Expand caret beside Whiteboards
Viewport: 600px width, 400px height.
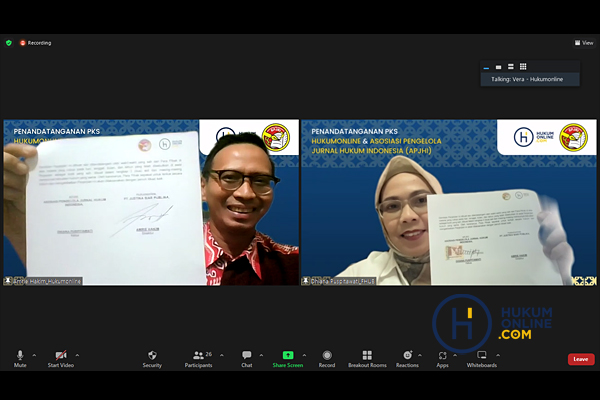[498, 355]
